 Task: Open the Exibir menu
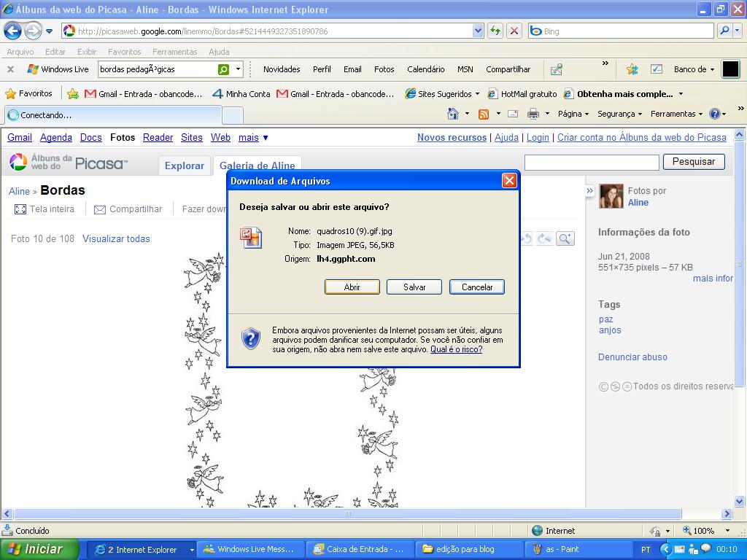tap(87, 52)
